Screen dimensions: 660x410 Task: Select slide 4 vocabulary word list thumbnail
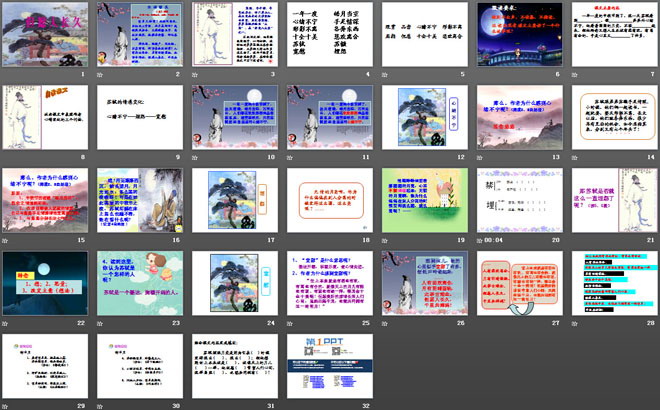330,35
